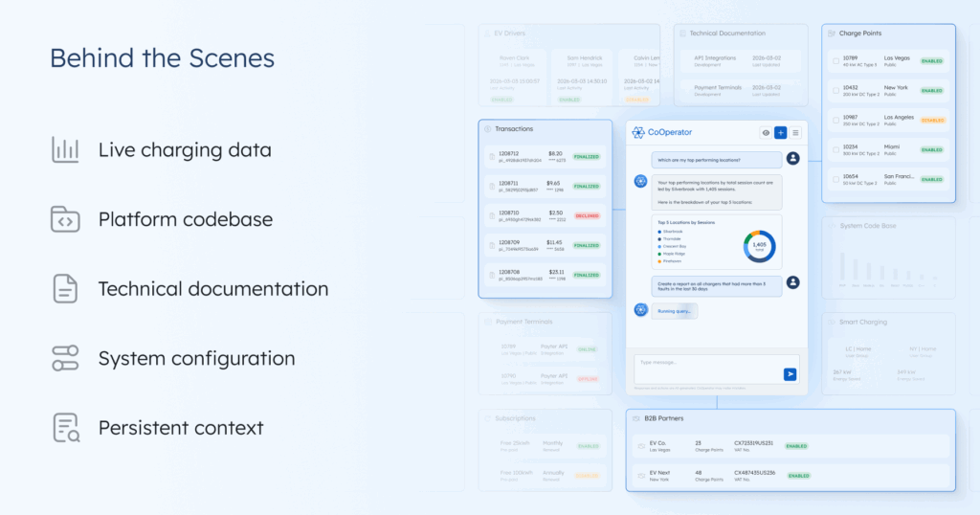Select transaction 1208709 for $11.45
Viewport: 980px width, 515px height.
pos(545,246)
